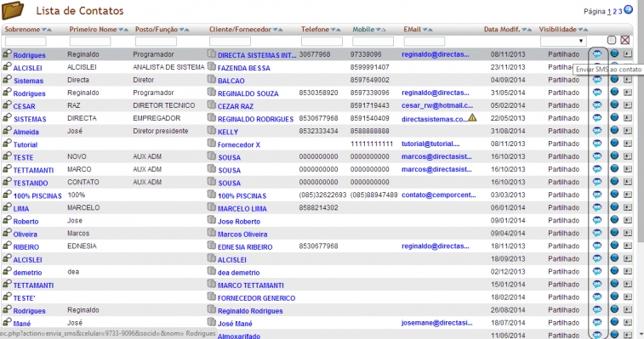Screen dimensions: 644x339
Task: Click contact icon beside Almeida surname
Action: click(x=7, y=131)
